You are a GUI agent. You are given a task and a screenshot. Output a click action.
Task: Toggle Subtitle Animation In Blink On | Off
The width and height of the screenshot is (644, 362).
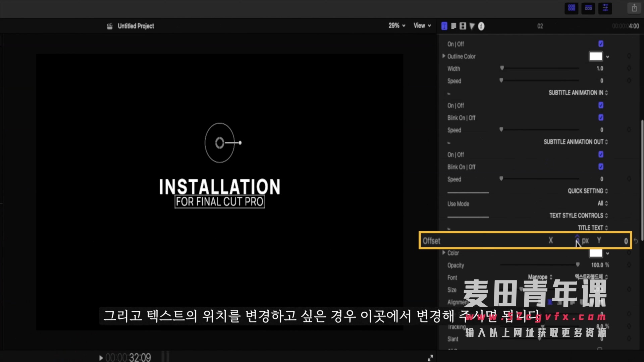[601, 118]
